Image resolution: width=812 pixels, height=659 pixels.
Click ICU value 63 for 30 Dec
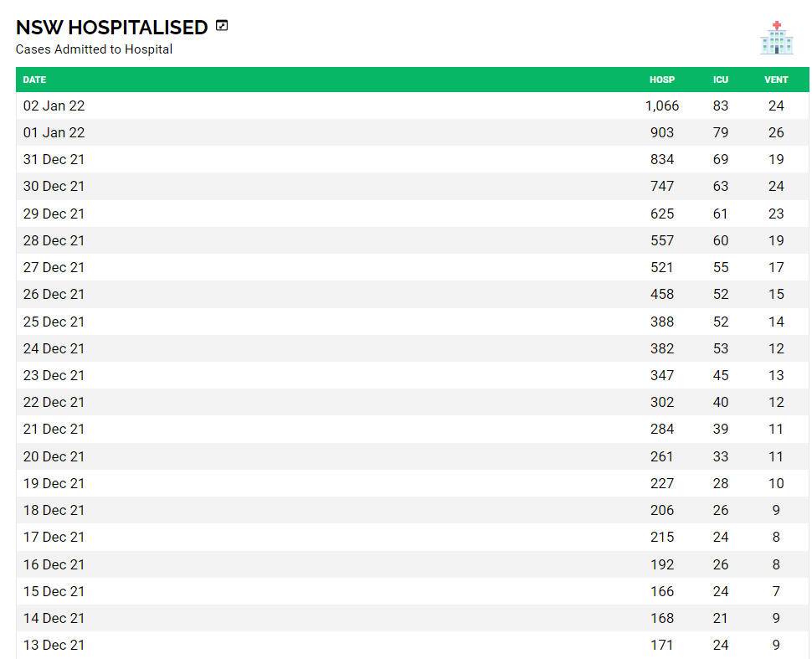click(x=721, y=186)
